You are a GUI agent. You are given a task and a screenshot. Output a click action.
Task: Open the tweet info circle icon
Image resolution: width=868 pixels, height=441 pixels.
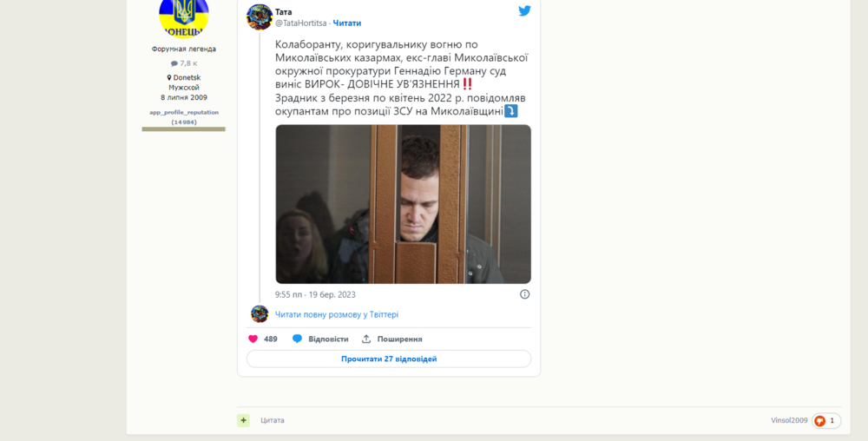tap(525, 294)
